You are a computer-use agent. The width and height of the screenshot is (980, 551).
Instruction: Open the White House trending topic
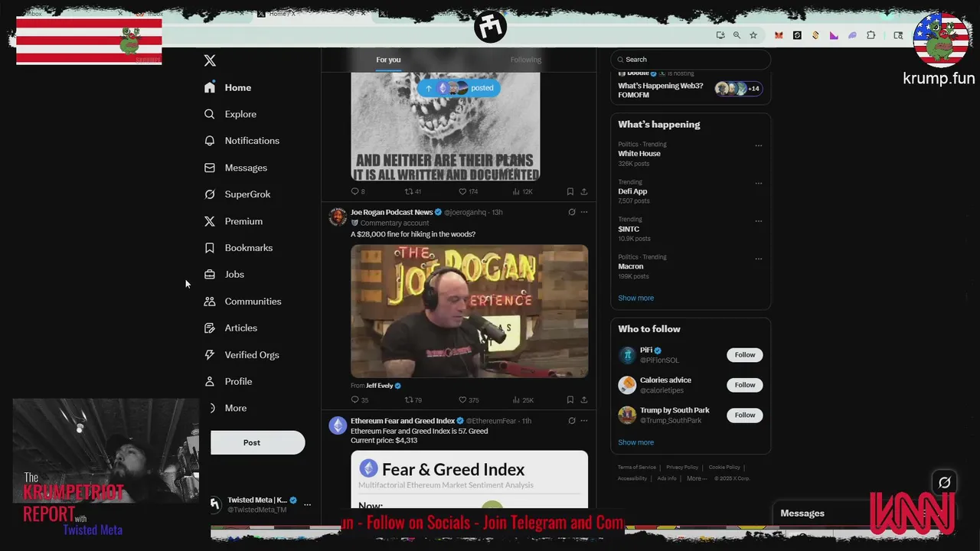tap(639, 153)
